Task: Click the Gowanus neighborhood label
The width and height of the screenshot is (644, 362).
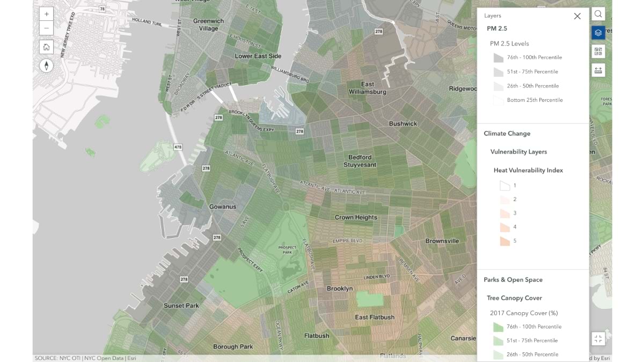Action: tap(223, 206)
